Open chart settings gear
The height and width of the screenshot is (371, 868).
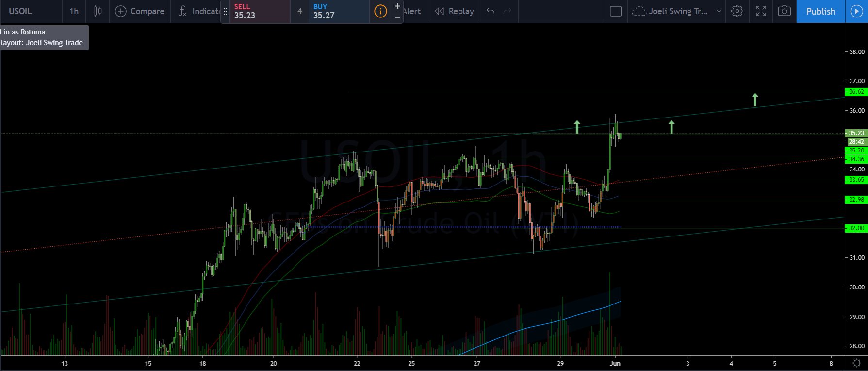point(737,11)
